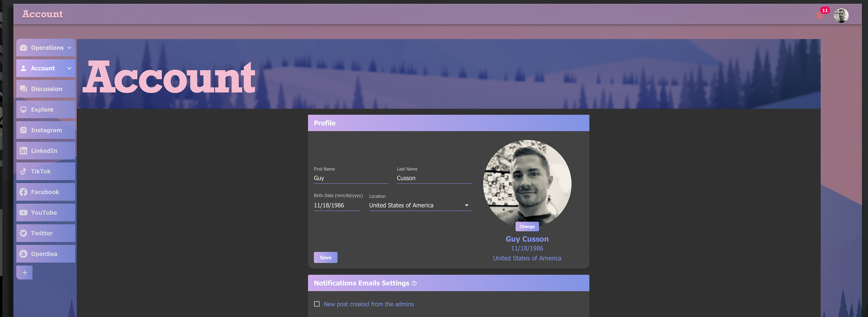Collapse the Account sidebar chevron
This screenshot has width=868, height=317.
(x=69, y=68)
